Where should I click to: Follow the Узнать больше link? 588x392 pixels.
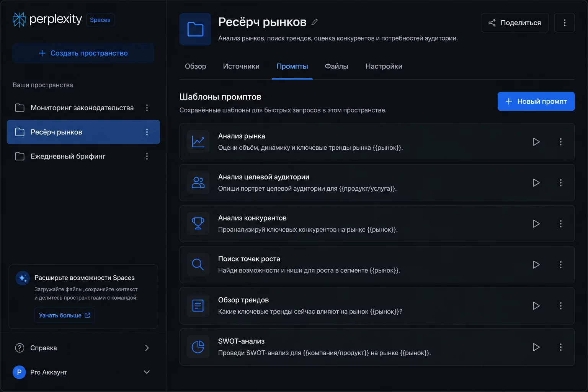point(64,315)
